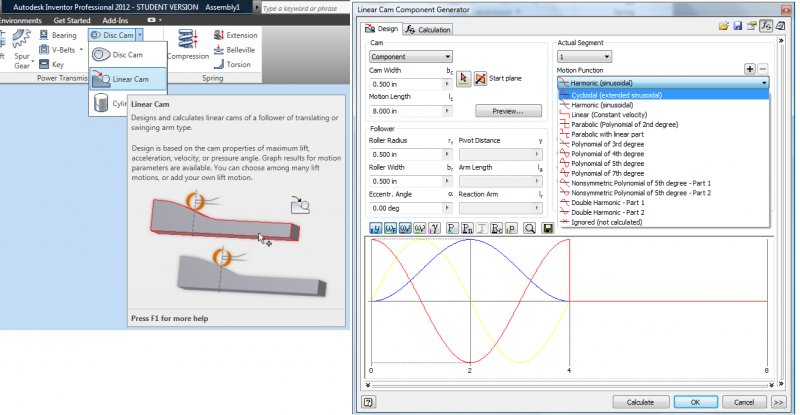Screen dimensions: 800x415
Task: Select Parabolic with linear part option
Action: pos(663,134)
